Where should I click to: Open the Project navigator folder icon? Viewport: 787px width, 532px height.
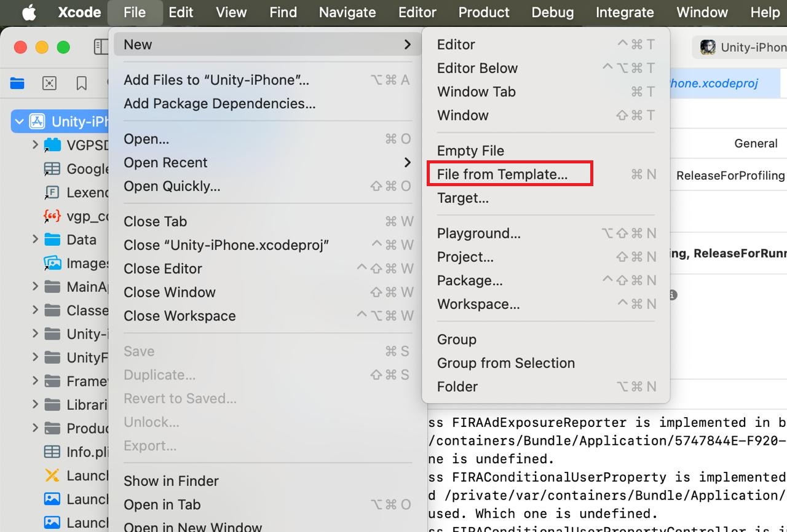pyautogui.click(x=16, y=83)
